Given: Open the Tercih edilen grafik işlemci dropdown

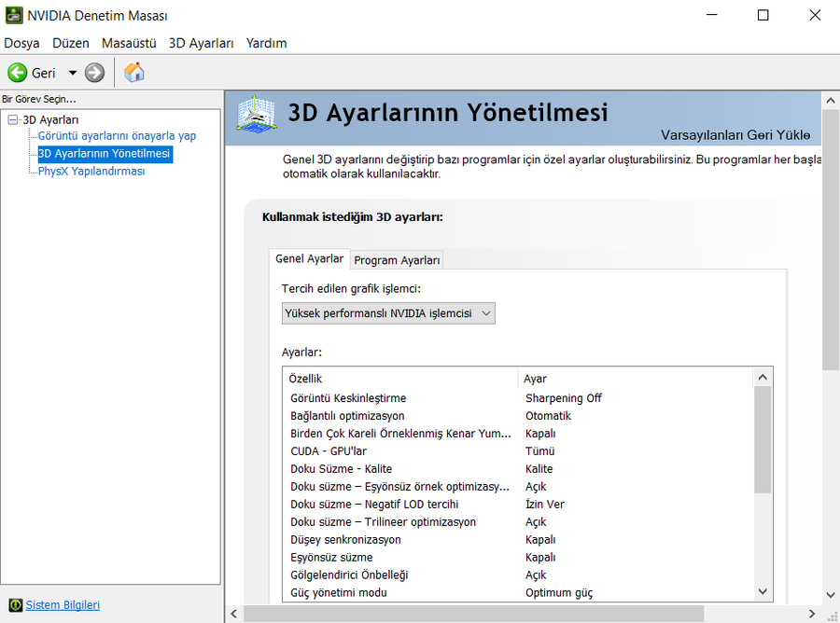Looking at the screenshot, I should tap(388, 313).
